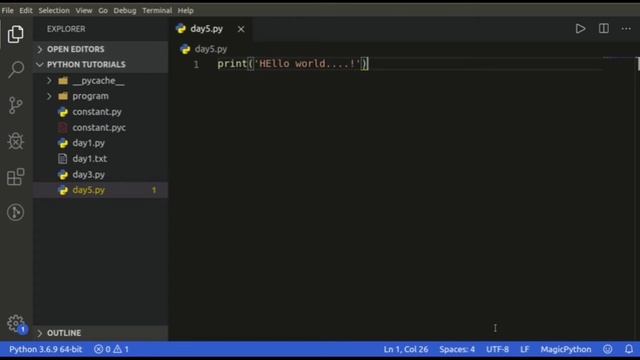Click Ln 1, Col 26 position indicator
Image resolution: width=640 pixels, height=360 pixels.
point(406,349)
